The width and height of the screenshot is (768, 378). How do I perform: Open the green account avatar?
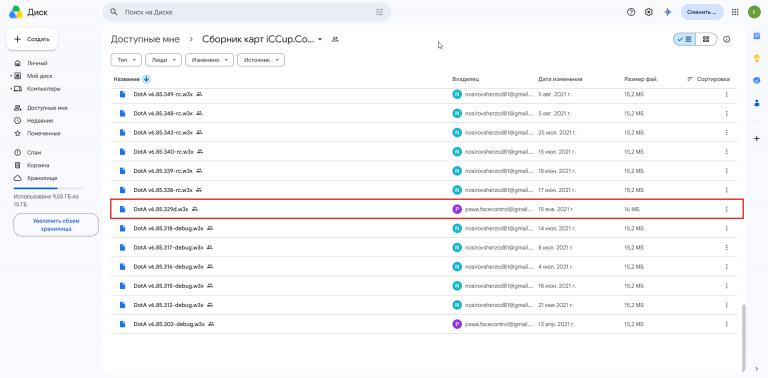tap(754, 12)
